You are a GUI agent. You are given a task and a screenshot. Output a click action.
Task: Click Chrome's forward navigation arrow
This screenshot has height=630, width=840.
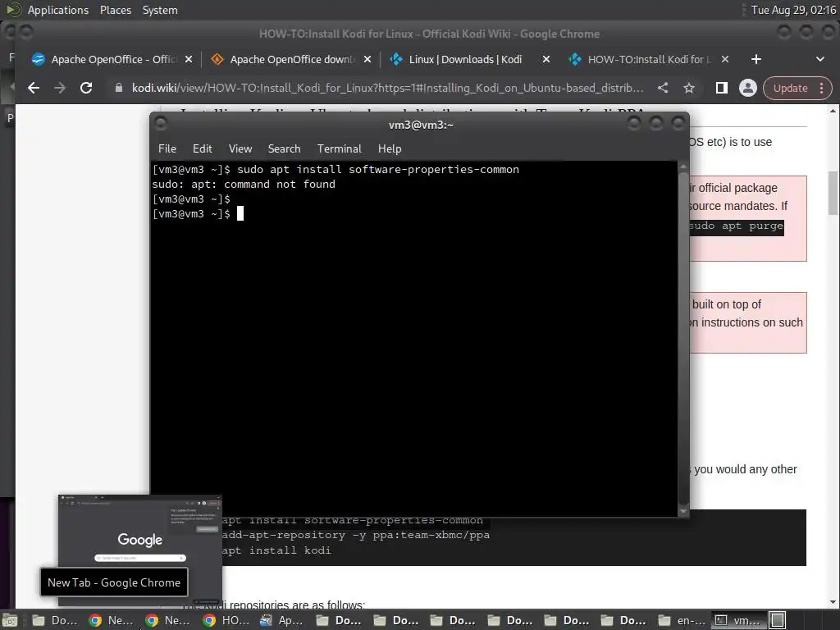tap(59, 88)
